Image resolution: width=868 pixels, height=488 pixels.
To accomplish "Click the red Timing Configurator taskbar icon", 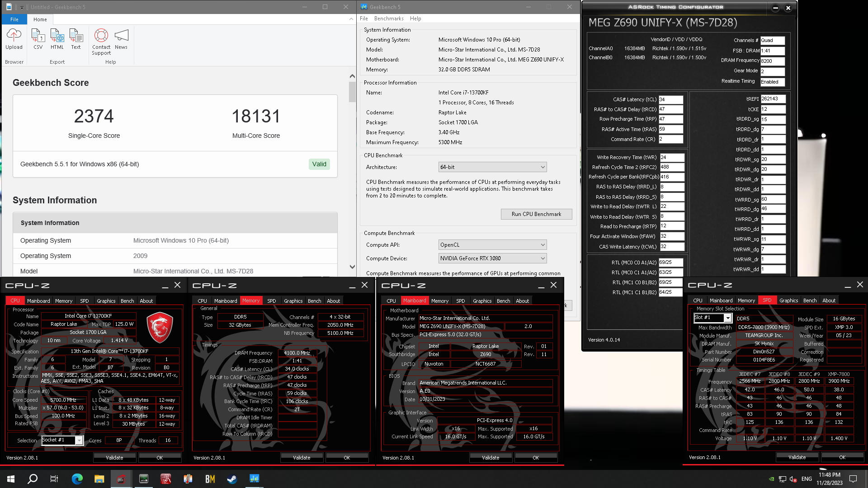I will (165, 479).
